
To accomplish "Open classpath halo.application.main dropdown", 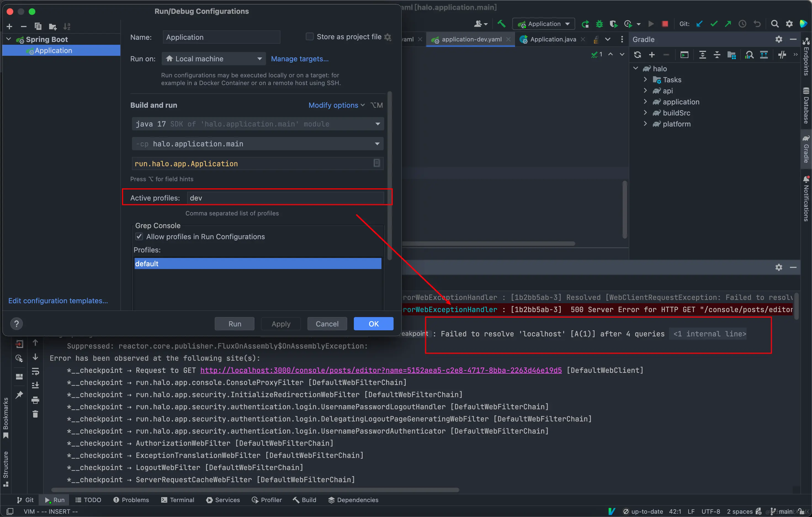I will tap(258, 144).
